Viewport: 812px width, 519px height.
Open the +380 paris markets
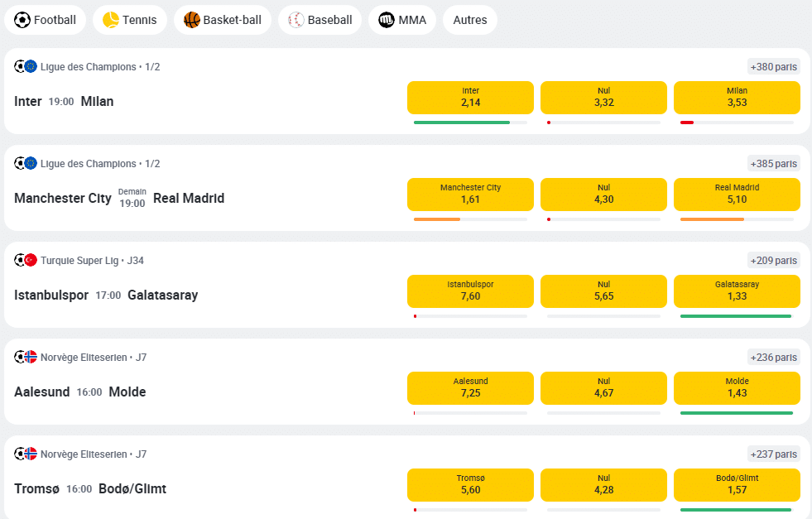(774, 67)
